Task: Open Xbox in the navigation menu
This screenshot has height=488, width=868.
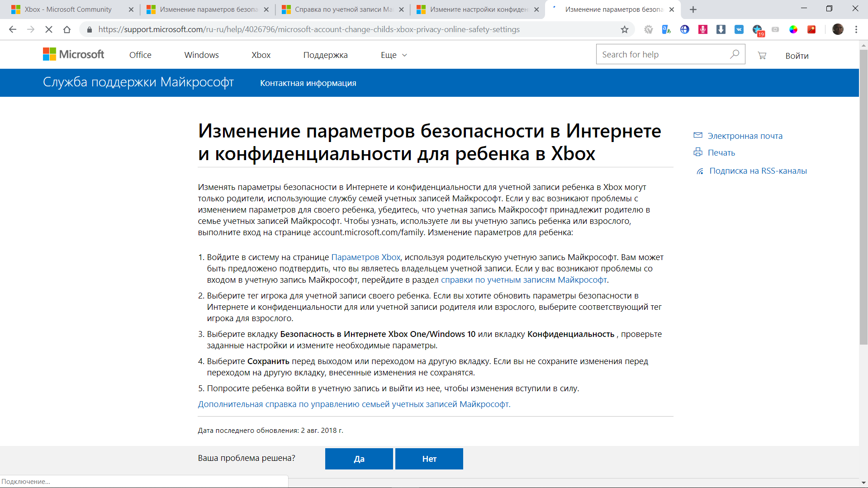Action: [x=261, y=55]
